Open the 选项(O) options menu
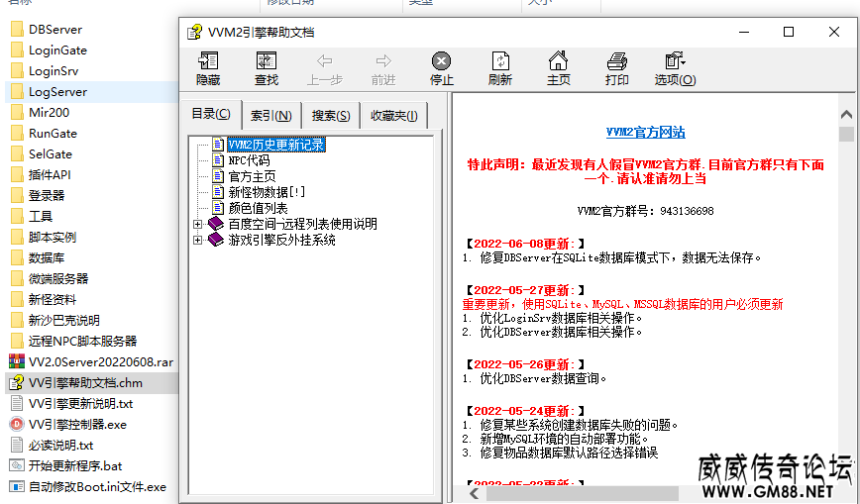Viewport: 860px width, 504px height. (675, 68)
